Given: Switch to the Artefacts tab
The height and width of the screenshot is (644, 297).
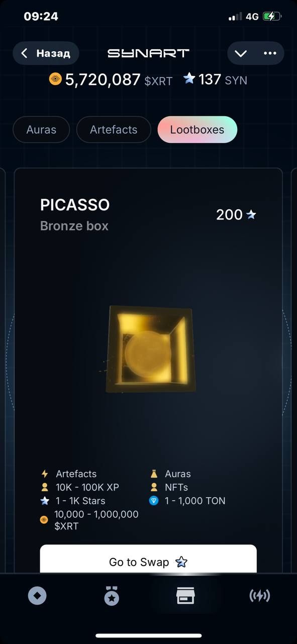Looking at the screenshot, I should (x=114, y=130).
